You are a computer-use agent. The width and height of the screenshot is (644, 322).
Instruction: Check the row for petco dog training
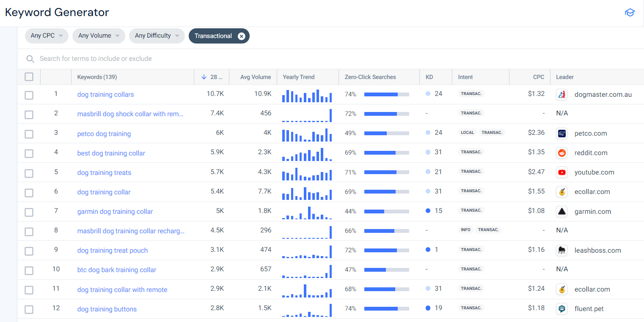(x=29, y=134)
